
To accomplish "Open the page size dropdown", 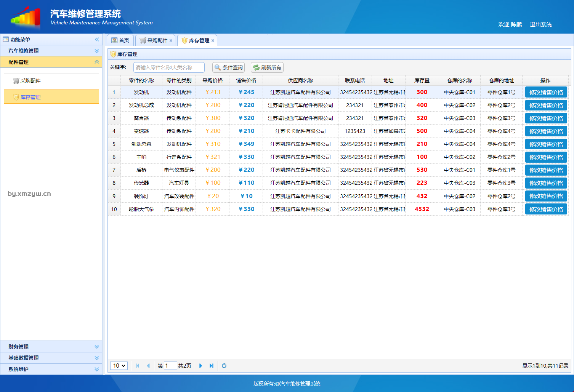I will 119,366.
